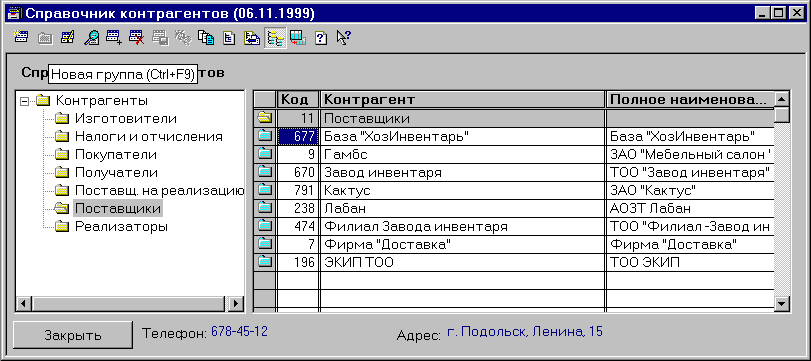Click the Лабан cell in the Контрагент column
This screenshot has width=811, height=361.
pyautogui.click(x=462, y=208)
